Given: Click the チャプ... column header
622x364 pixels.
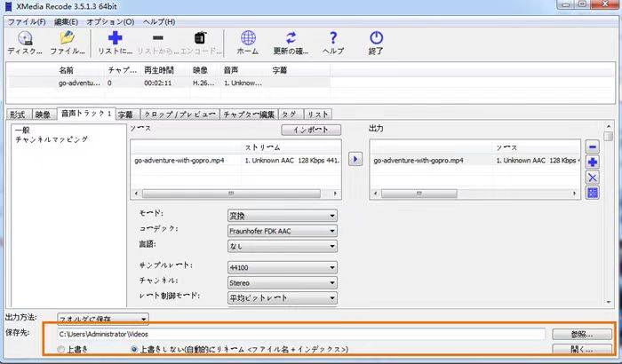Looking at the screenshot, I should coord(123,70).
